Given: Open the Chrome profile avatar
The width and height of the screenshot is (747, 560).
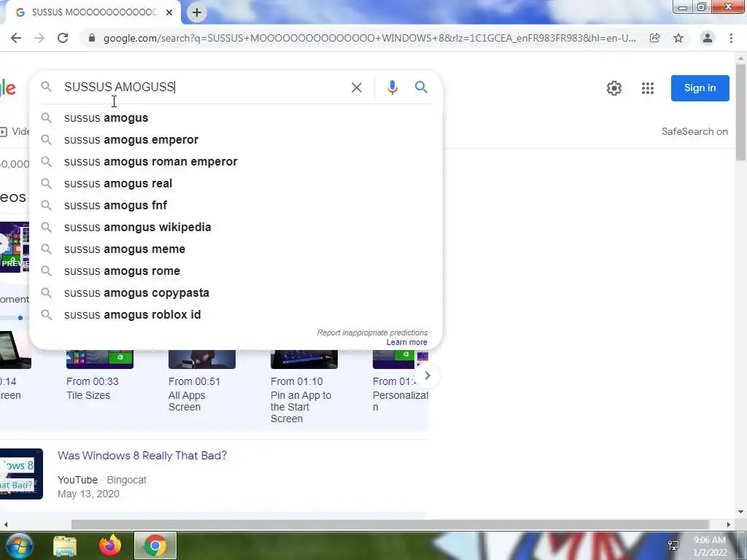Looking at the screenshot, I should coord(708,38).
